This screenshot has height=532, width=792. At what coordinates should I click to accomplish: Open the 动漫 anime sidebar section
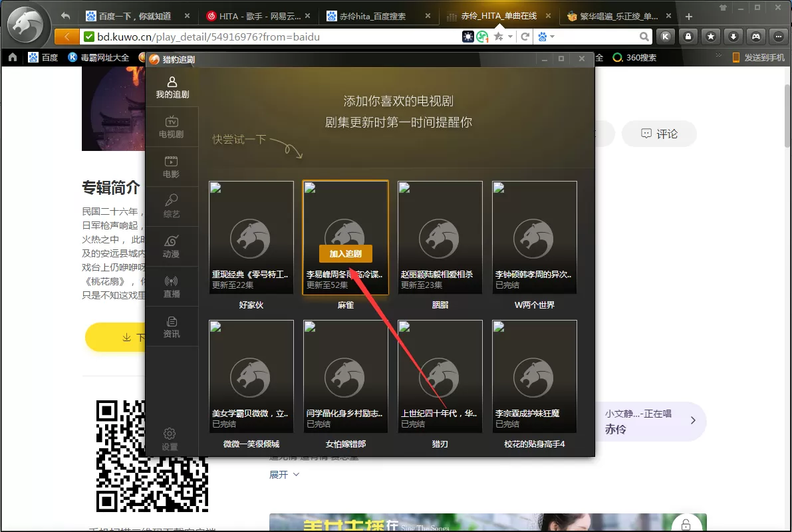point(171,247)
